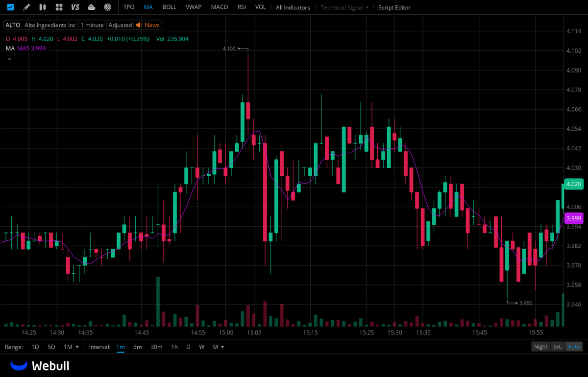
Task: Click the purple 3.999 MA price tag
Action: [574, 218]
